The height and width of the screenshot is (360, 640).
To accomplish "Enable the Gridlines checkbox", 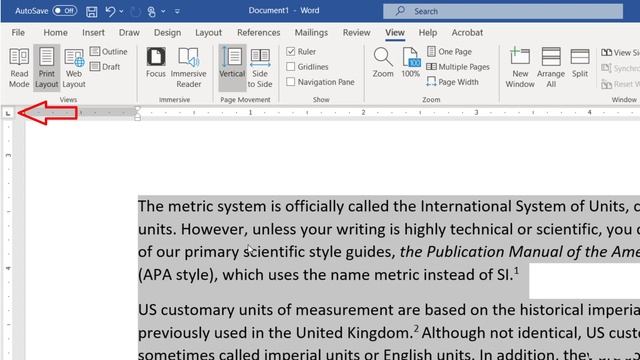I will pyautogui.click(x=291, y=67).
